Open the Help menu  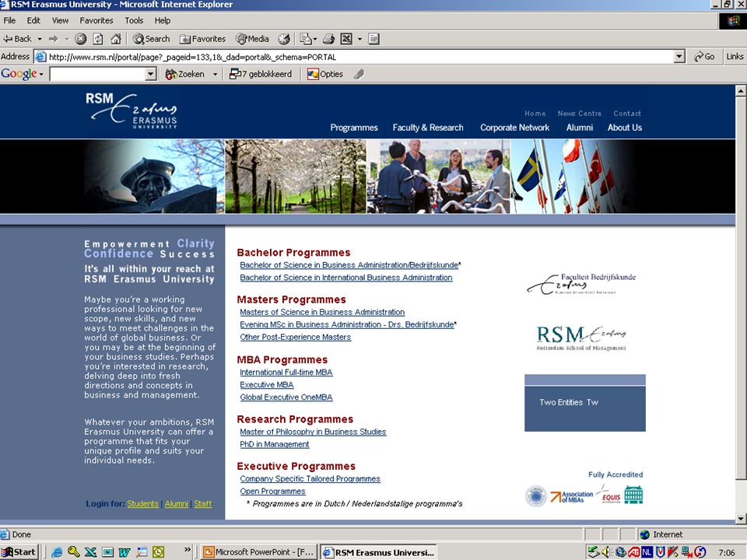162,20
